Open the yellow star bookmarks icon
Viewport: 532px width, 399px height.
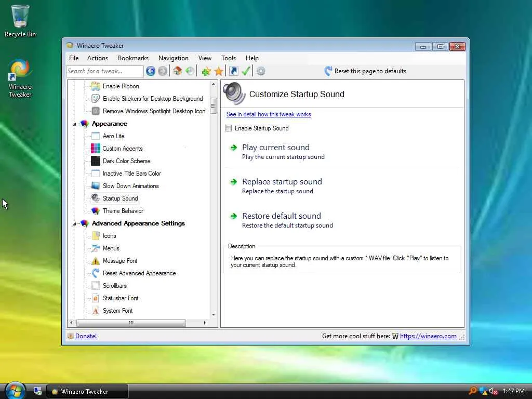(219, 71)
